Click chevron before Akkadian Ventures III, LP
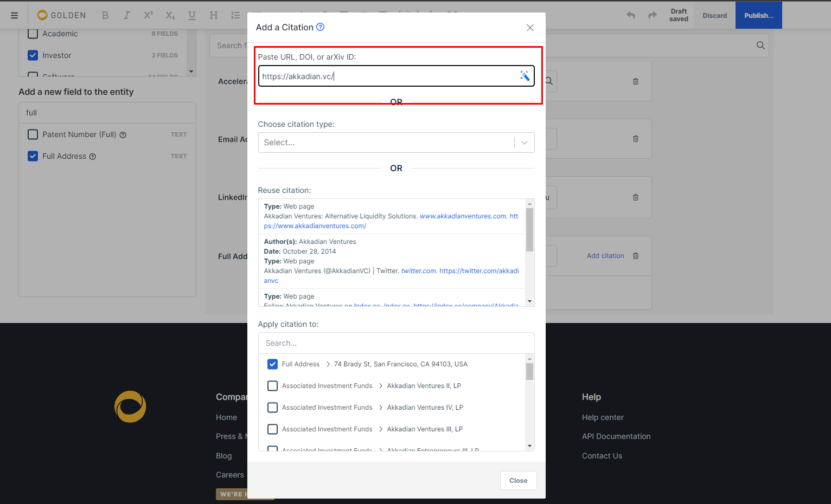 (381, 429)
